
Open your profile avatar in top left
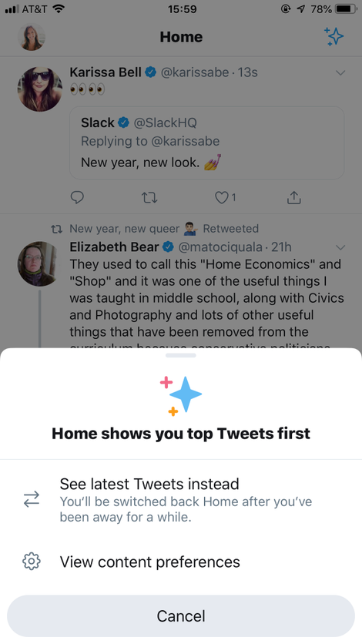point(31,37)
